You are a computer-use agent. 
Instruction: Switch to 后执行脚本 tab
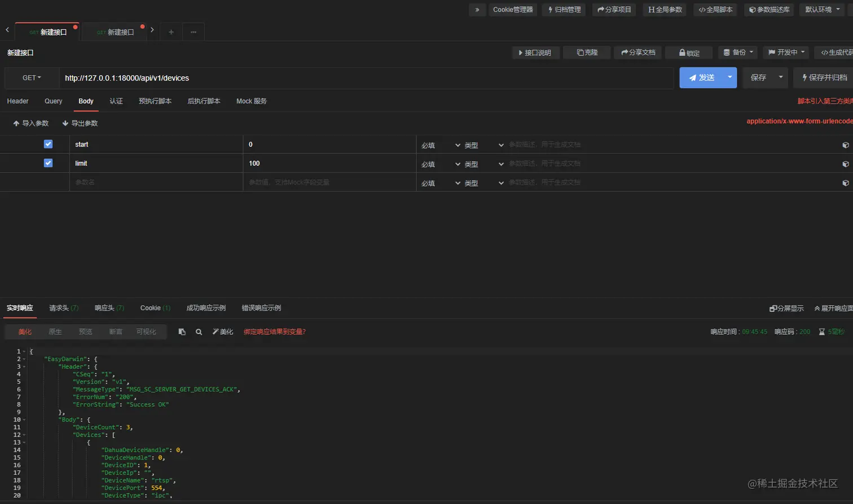tap(204, 101)
